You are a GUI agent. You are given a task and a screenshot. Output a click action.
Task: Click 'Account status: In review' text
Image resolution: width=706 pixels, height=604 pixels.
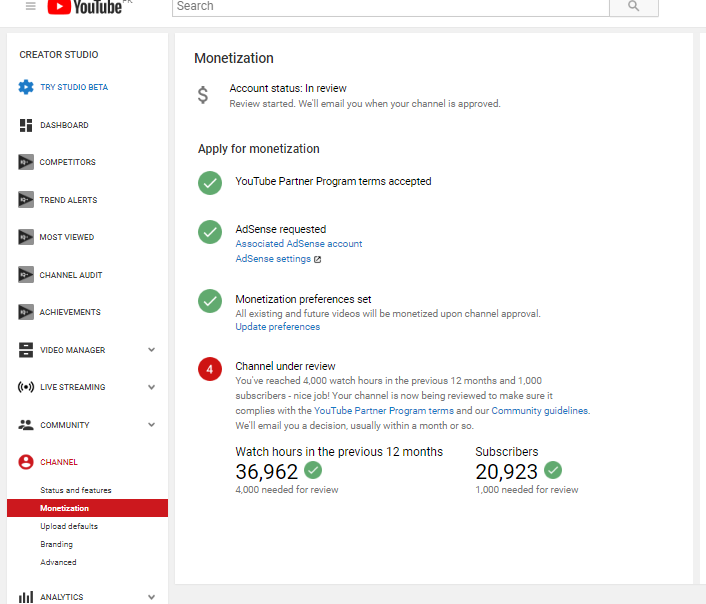[288, 88]
